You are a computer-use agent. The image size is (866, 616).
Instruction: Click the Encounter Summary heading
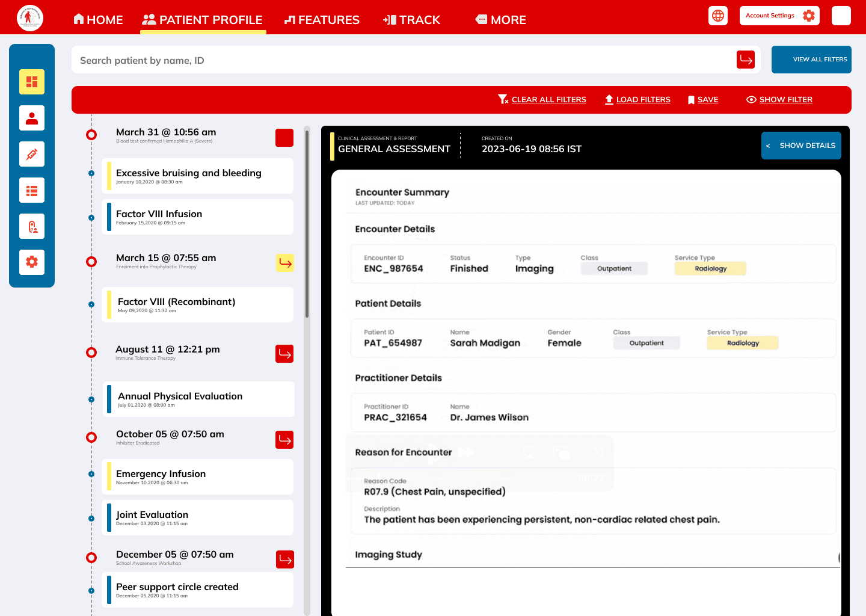[x=402, y=192]
